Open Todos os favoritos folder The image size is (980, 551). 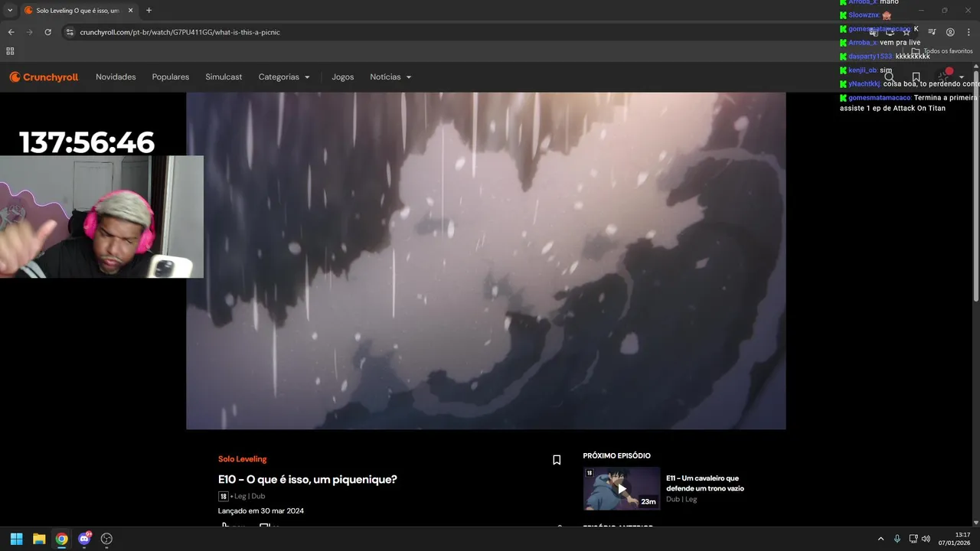pyautogui.click(x=942, y=51)
